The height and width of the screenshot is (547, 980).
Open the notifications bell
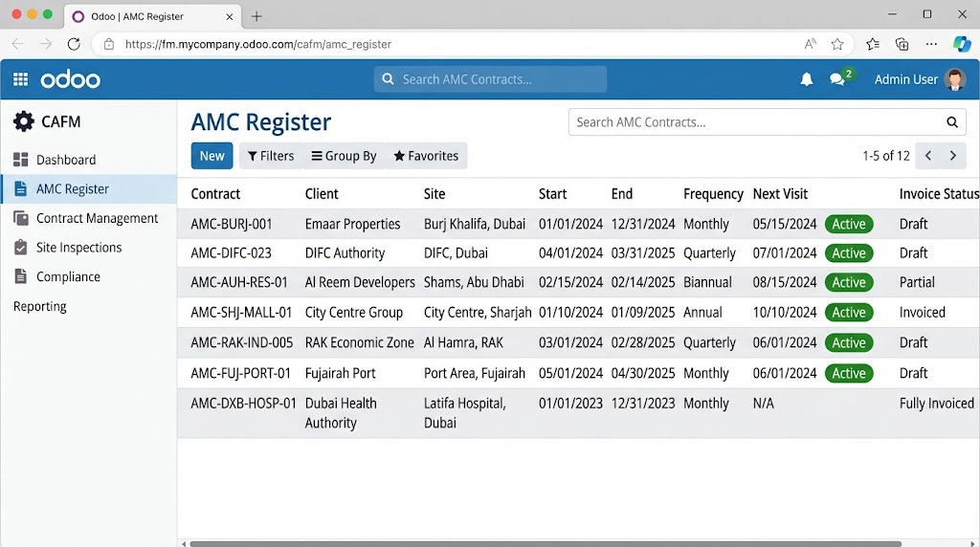click(806, 79)
